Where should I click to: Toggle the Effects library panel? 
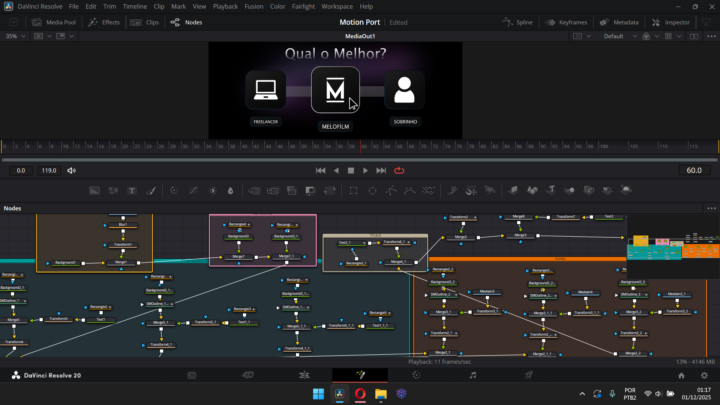pos(105,21)
